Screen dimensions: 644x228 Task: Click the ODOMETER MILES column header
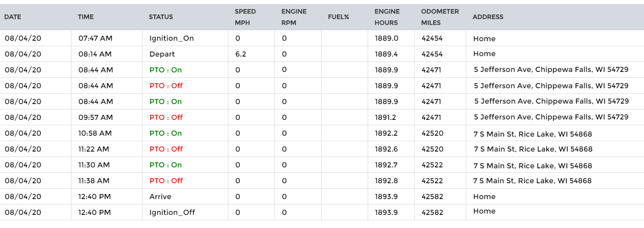(x=440, y=17)
